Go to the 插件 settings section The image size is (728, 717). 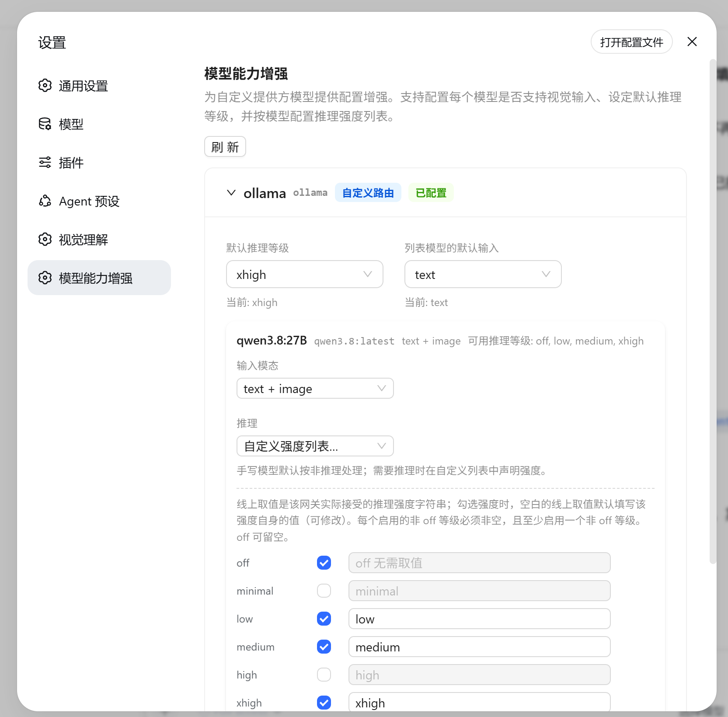click(99, 163)
